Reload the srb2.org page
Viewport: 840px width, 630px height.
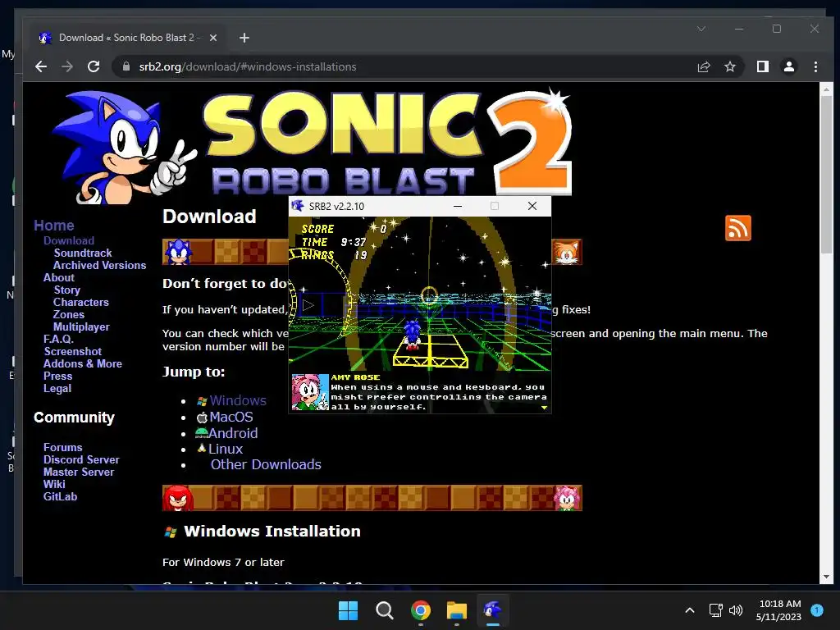click(94, 66)
